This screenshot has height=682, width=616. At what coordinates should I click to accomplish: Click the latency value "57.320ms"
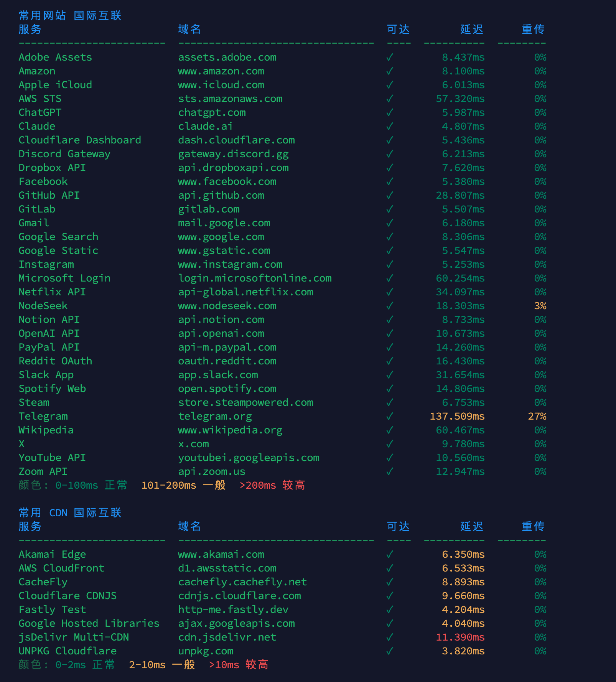[x=460, y=99]
